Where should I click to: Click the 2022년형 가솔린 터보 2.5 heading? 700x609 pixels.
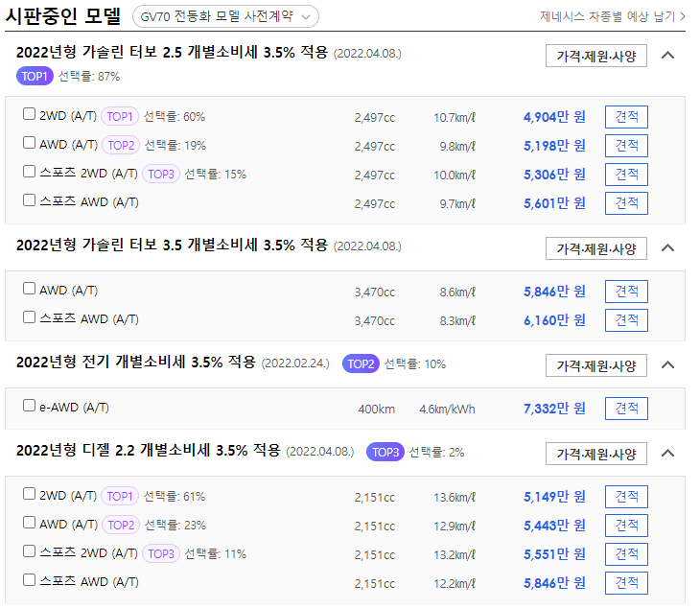[x=172, y=53]
